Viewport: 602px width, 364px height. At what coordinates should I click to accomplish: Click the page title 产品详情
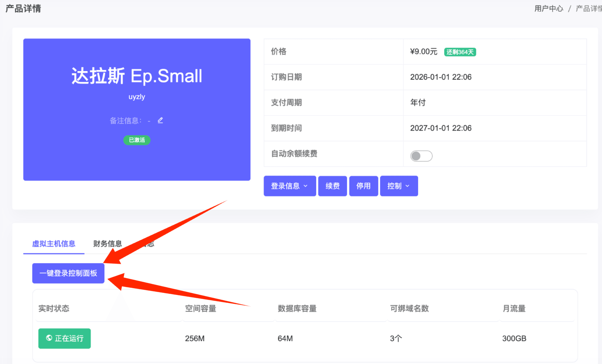point(23,8)
